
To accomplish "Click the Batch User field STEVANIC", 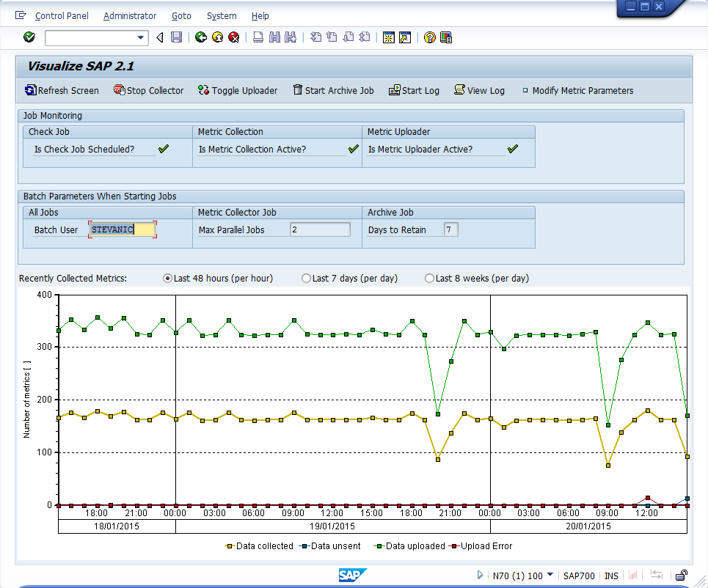I will 123,229.
